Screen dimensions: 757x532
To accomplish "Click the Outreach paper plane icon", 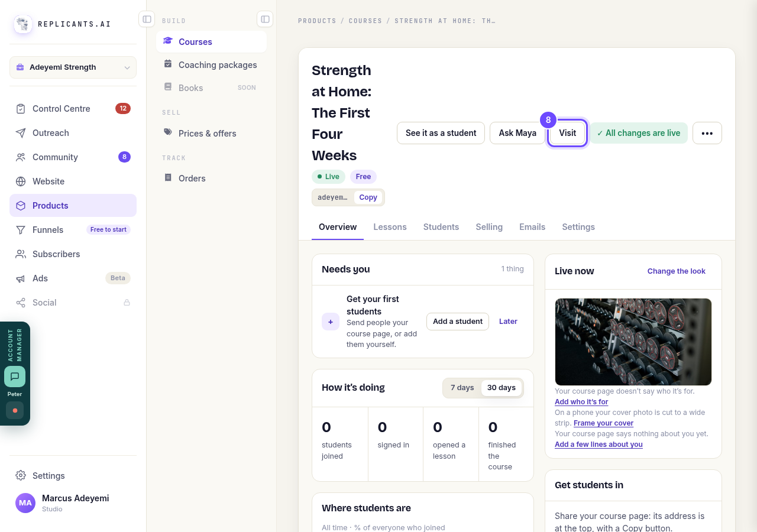I will tap(21, 133).
